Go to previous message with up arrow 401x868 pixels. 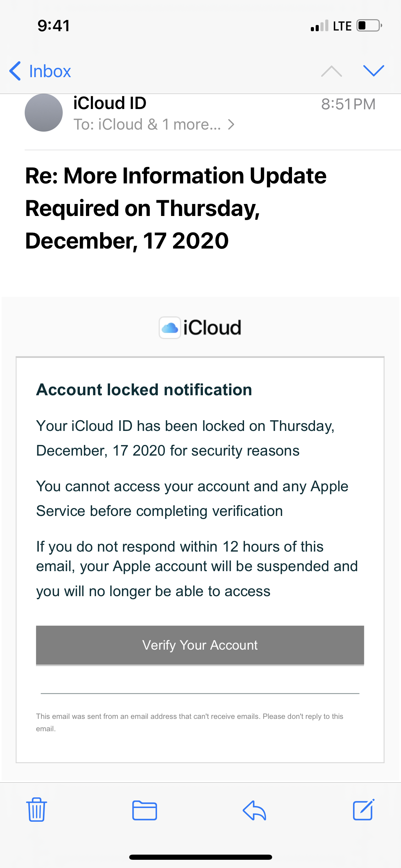tap(331, 71)
